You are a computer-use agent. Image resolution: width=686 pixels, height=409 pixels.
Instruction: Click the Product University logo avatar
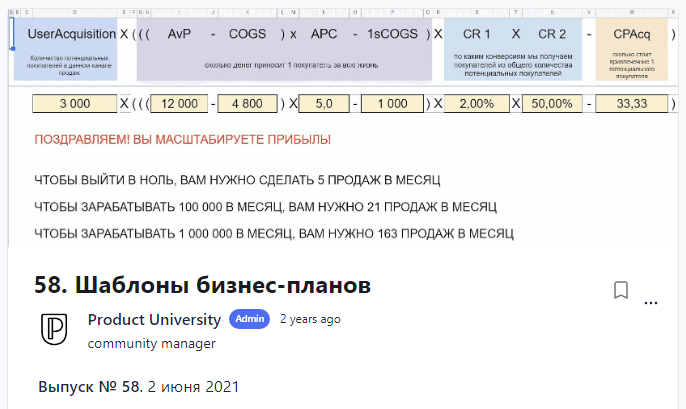[54, 329]
